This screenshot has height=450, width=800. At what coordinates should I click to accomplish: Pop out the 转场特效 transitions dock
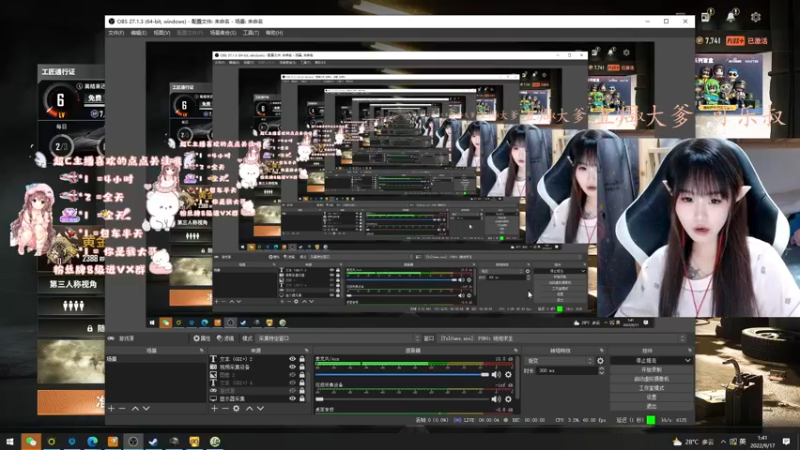pyautogui.click(x=602, y=351)
